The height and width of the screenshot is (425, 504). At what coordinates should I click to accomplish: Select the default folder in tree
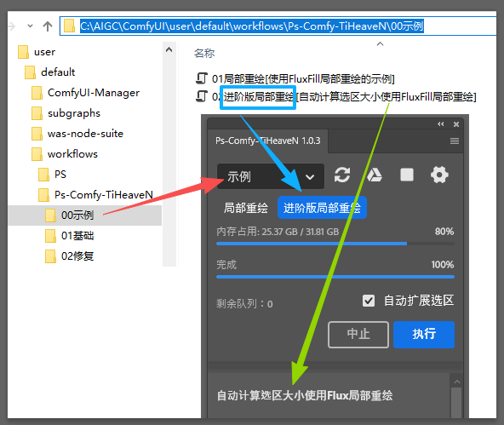(58, 72)
